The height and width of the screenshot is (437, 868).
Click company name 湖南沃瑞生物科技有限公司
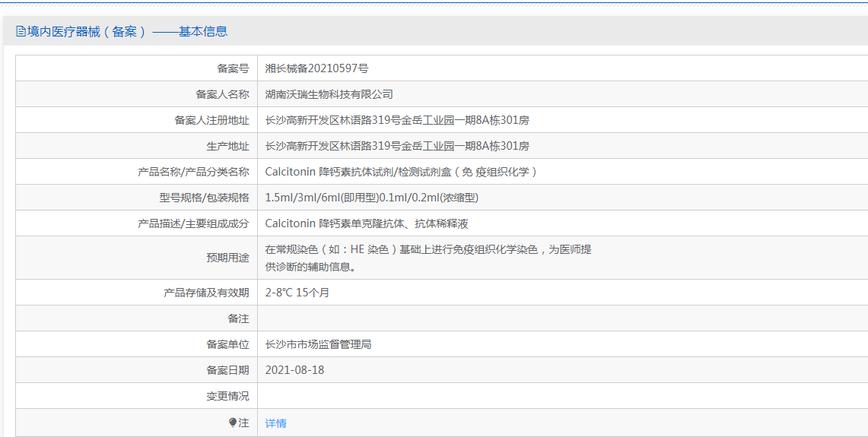point(329,94)
